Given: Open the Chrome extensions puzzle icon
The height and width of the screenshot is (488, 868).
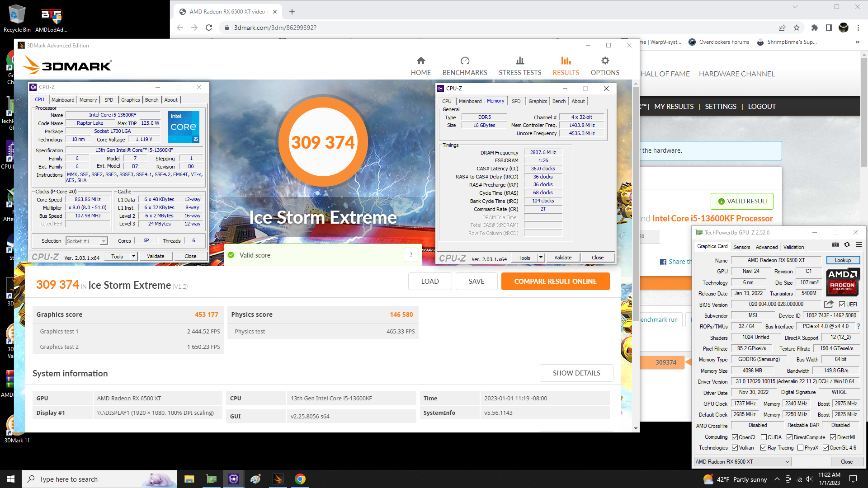Looking at the screenshot, I should tap(815, 28).
